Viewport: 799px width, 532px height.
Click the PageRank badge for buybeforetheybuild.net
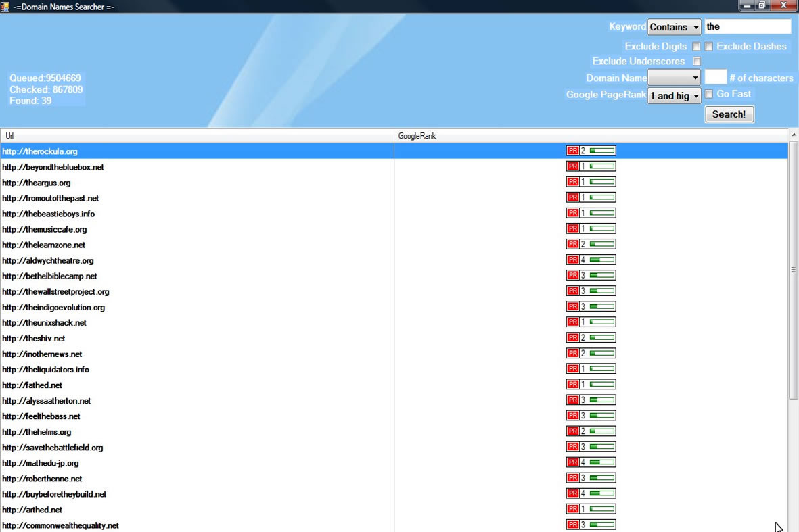[591, 493]
